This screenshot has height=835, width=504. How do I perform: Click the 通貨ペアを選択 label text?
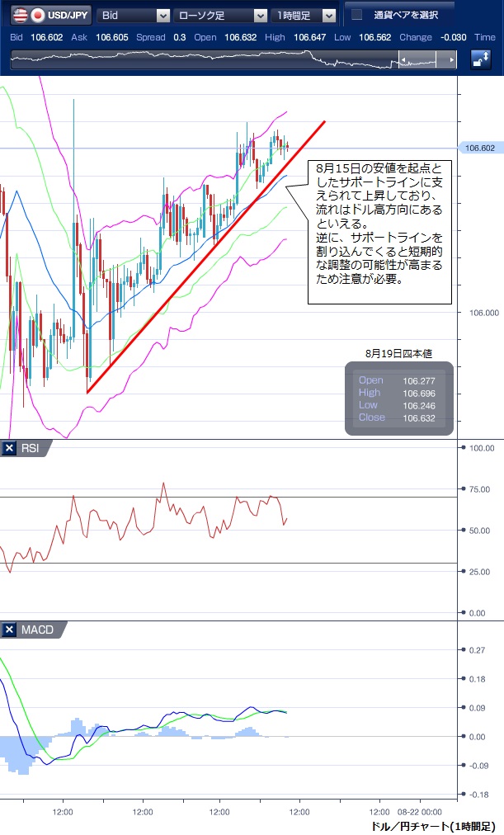406,15
